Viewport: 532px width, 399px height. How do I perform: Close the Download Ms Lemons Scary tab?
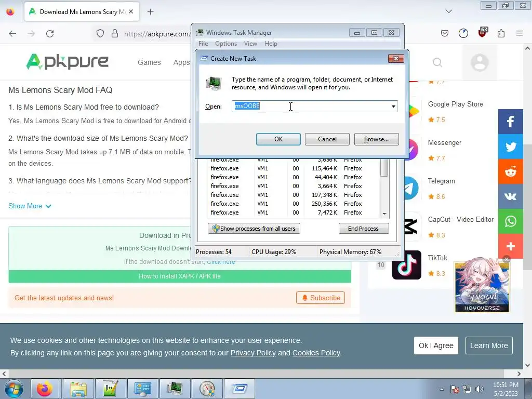[x=131, y=11]
